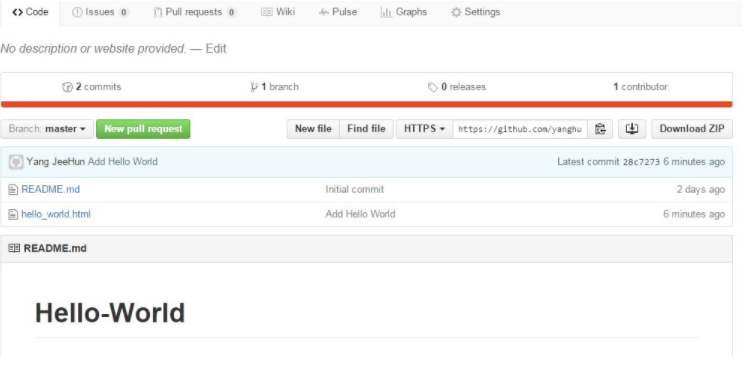This screenshot has height=365, width=748.
Task: Expand the Branch: master dropdown
Action: (47, 129)
